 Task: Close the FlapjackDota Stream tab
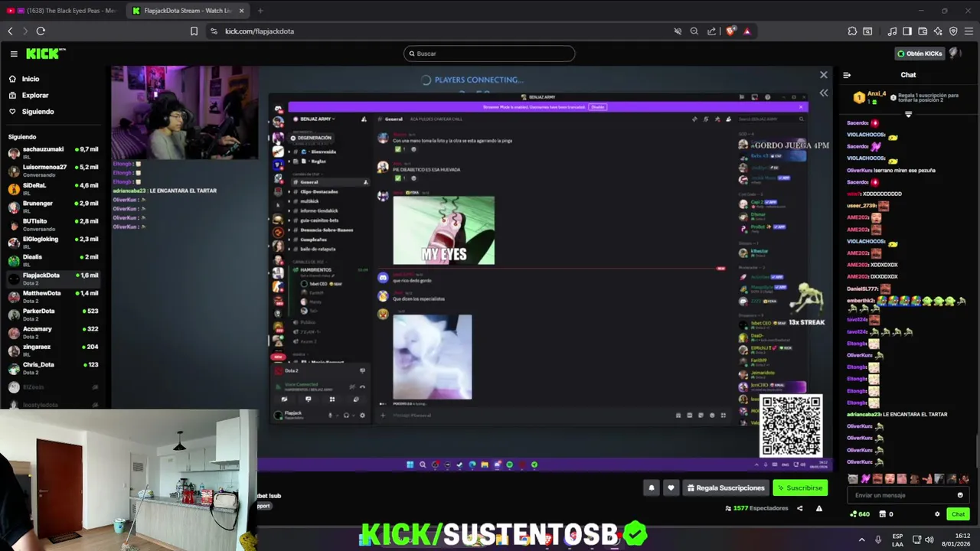[242, 11]
